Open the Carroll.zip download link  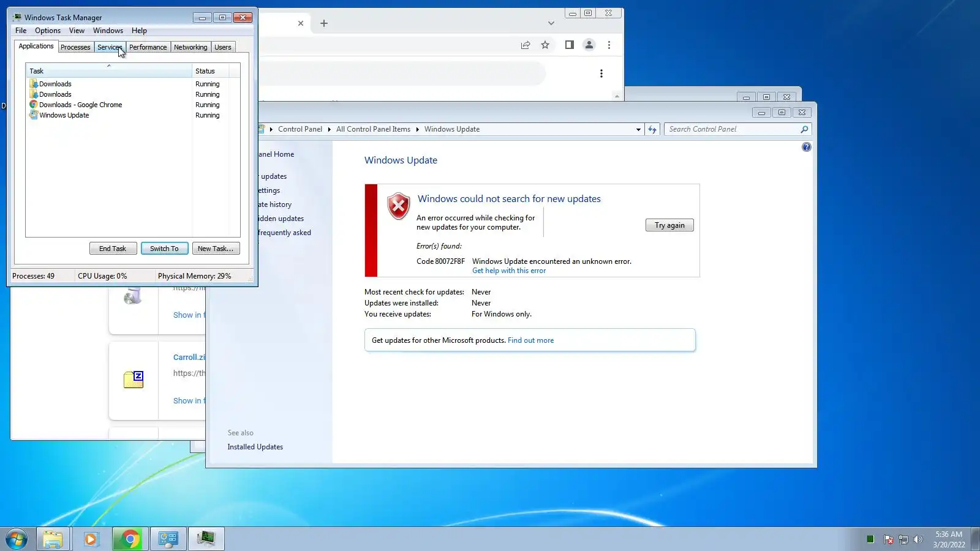(189, 358)
